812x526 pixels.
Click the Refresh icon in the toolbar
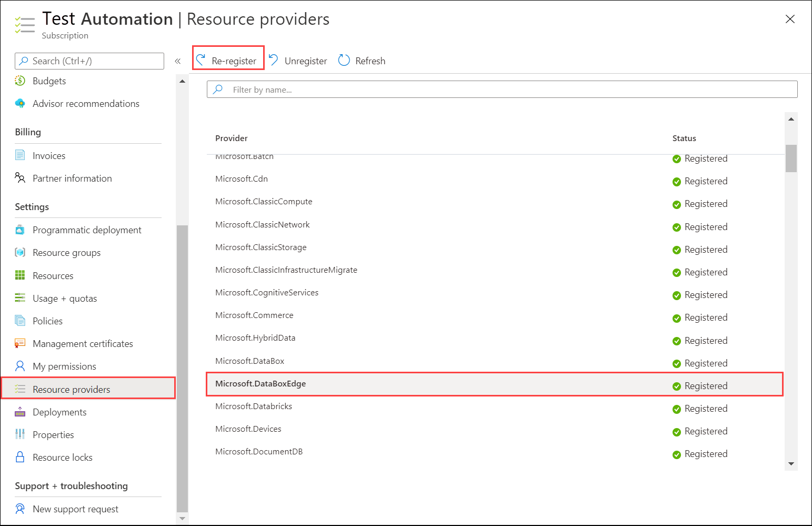344,60
